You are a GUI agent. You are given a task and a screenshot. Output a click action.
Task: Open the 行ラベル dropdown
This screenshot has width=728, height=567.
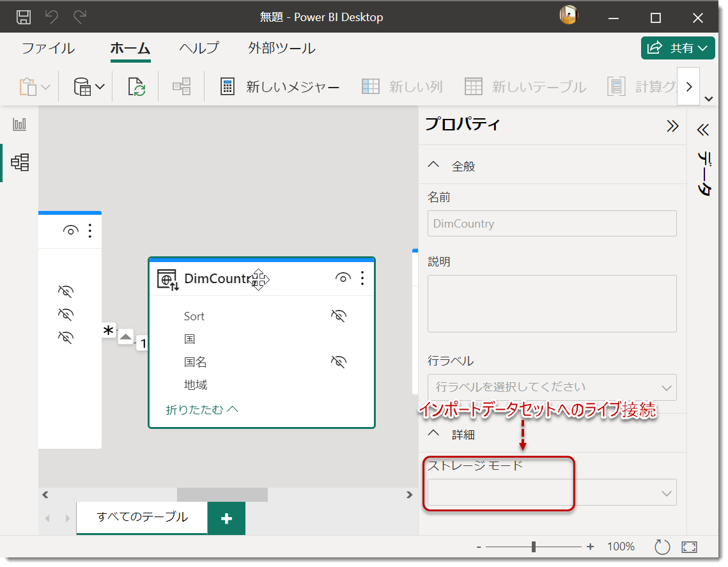coord(552,387)
